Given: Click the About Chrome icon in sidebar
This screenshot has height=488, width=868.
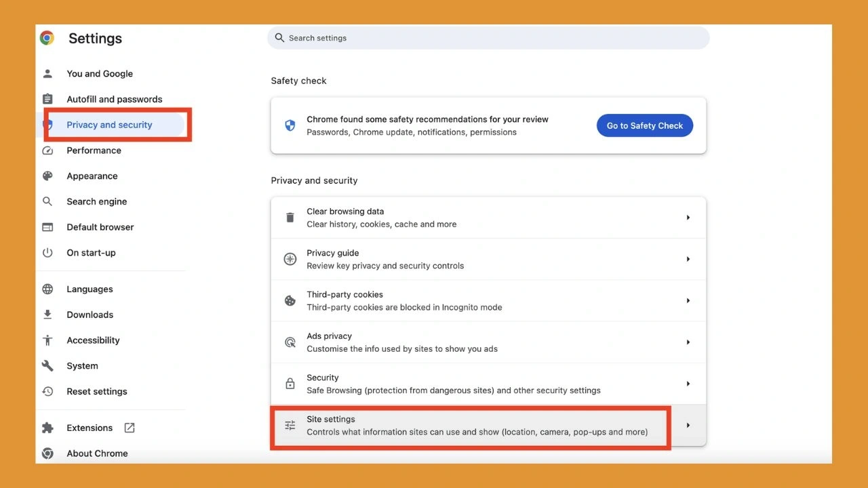Looking at the screenshot, I should pos(47,453).
